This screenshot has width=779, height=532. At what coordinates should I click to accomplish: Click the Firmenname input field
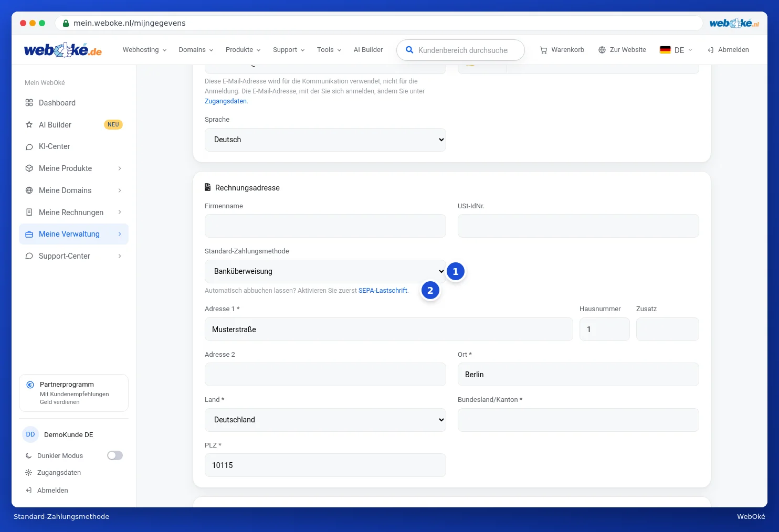tap(325, 226)
